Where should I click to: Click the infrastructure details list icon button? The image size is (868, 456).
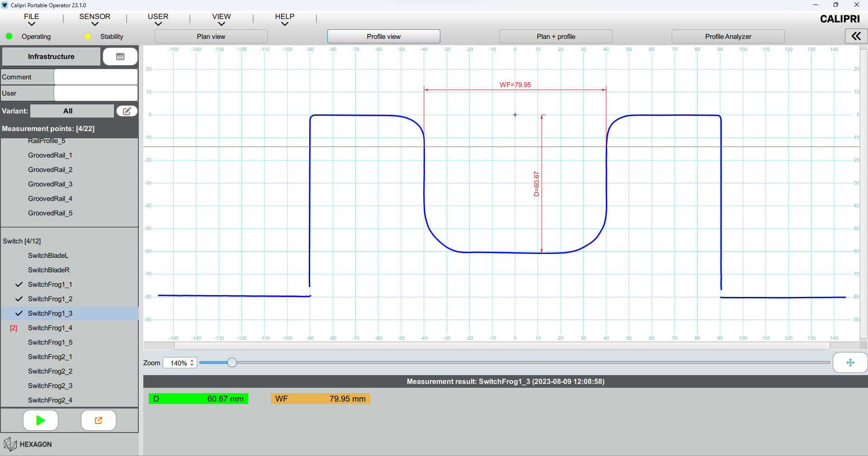point(120,56)
